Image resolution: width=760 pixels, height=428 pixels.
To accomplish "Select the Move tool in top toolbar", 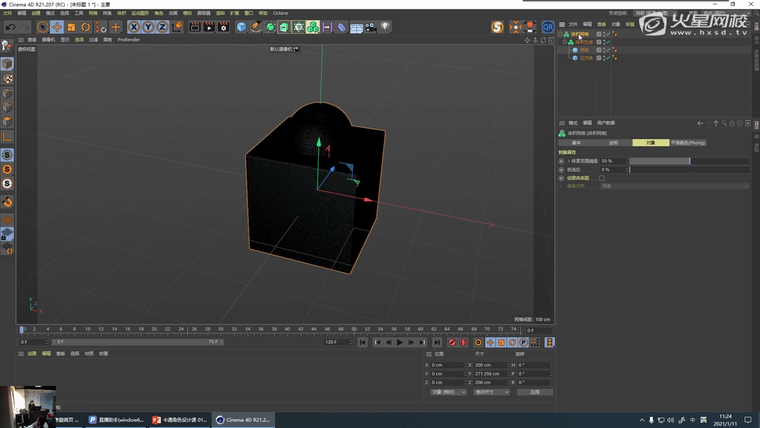I will (x=57, y=27).
